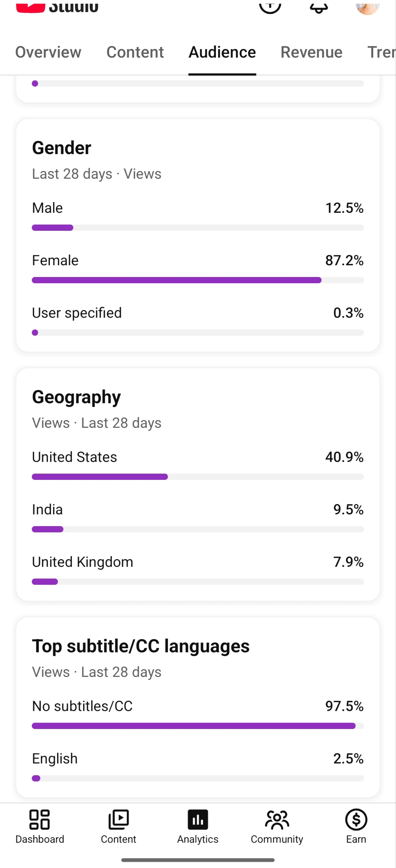
Task: Open the Revenue tab
Action: click(x=311, y=52)
